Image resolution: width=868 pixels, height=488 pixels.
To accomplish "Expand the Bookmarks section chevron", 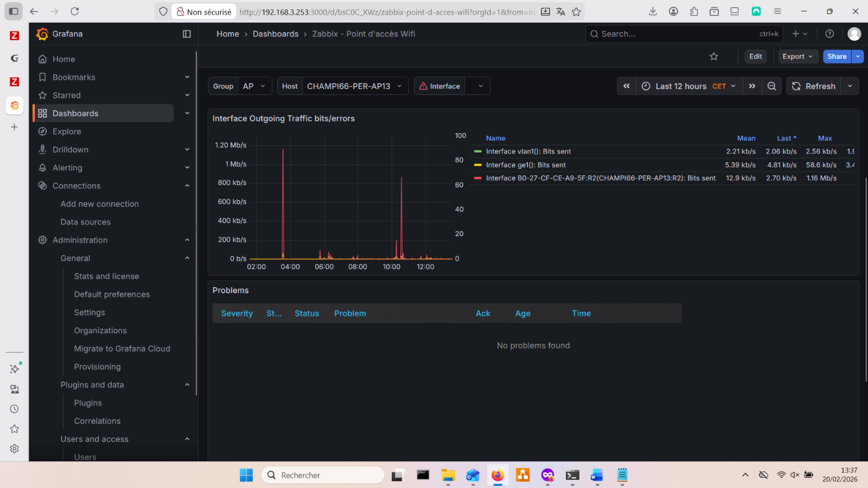I will (x=187, y=77).
